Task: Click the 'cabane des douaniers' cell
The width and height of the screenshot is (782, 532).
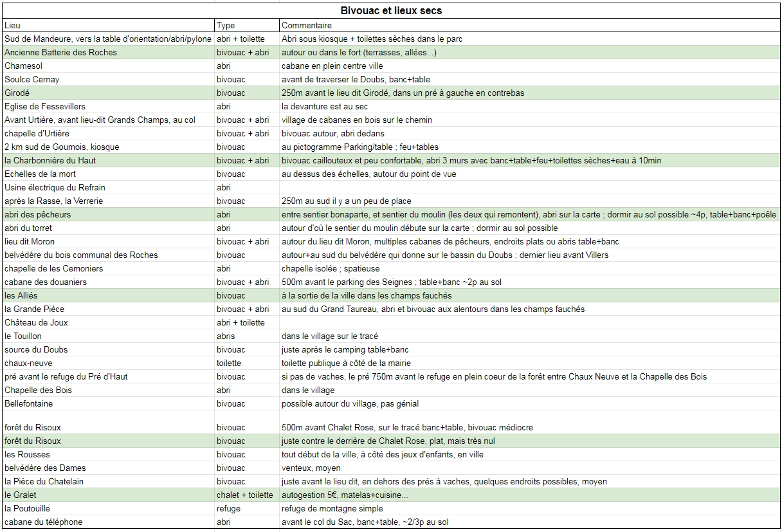Action: pos(109,282)
